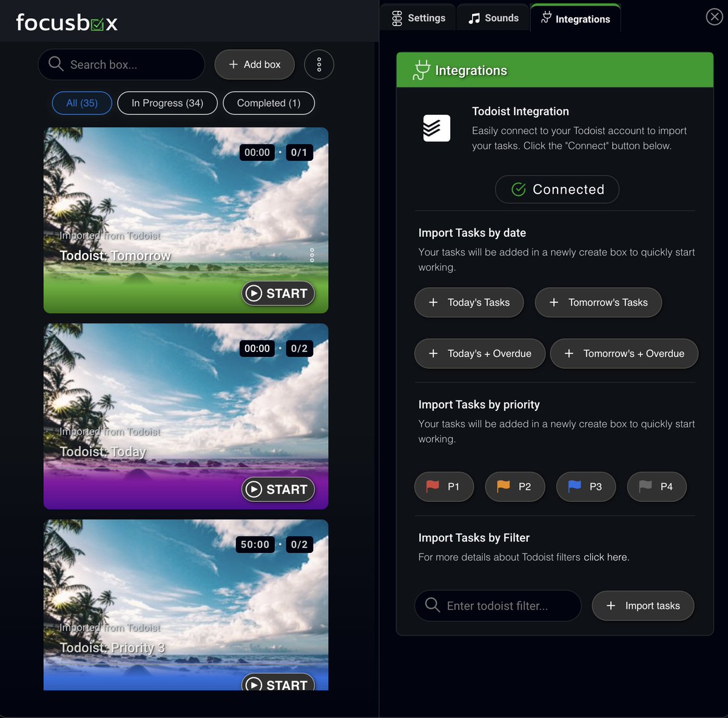This screenshot has height=718, width=728.
Task: Click the green check icon in Connected
Action: (x=519, y=189)
